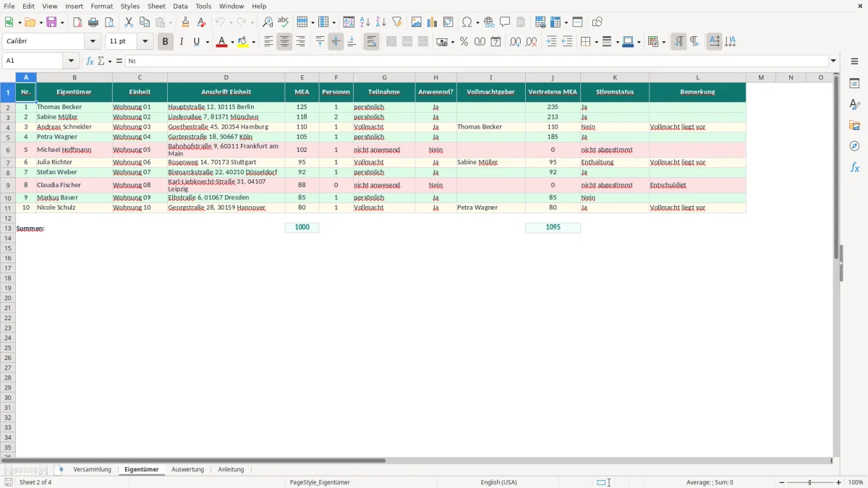Screen dimensions: 868x488
Task: Click the Copy icon
Action: tap(145, 22)
